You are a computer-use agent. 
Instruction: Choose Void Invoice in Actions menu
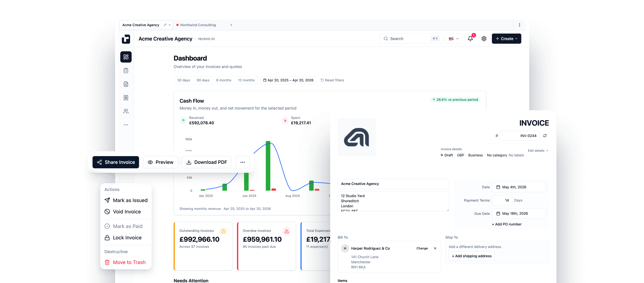126,212
